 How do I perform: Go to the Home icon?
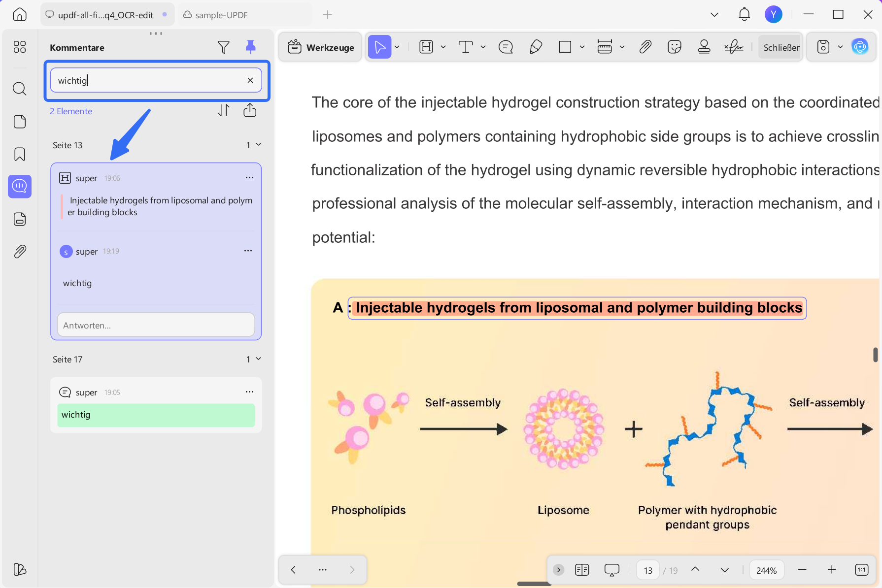(x=20, y=15)
